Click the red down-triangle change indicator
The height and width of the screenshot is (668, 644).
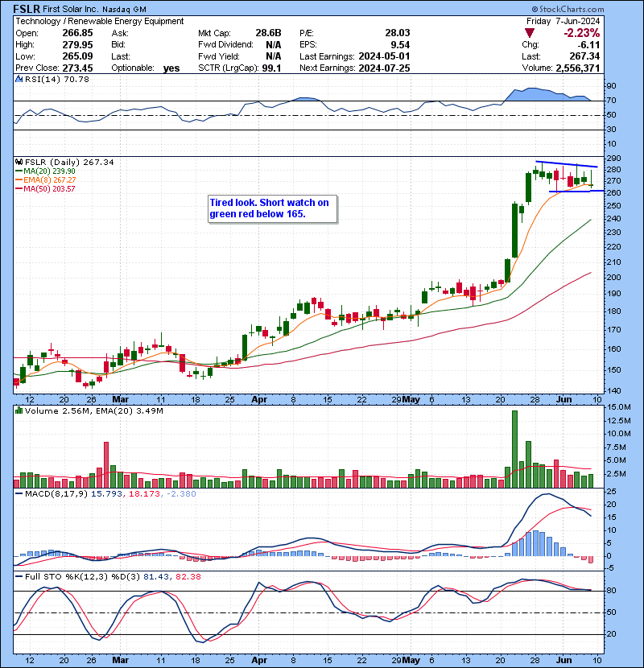[530, 33]
